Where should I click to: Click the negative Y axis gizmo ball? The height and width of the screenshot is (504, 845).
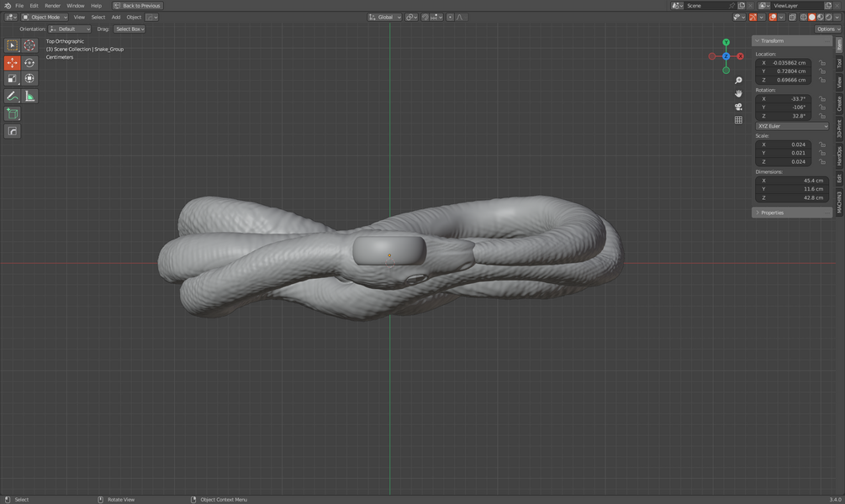click(x=726, y=70)
